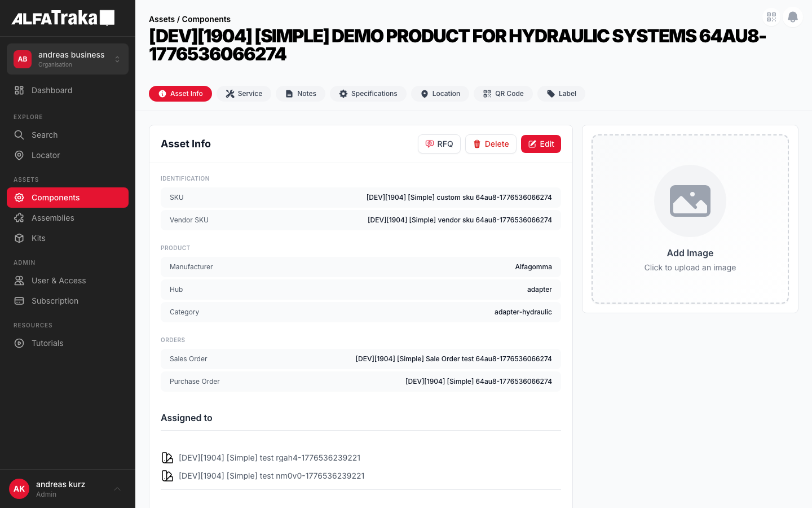Expand the andreas business organisation switcher

pos(117,59)
